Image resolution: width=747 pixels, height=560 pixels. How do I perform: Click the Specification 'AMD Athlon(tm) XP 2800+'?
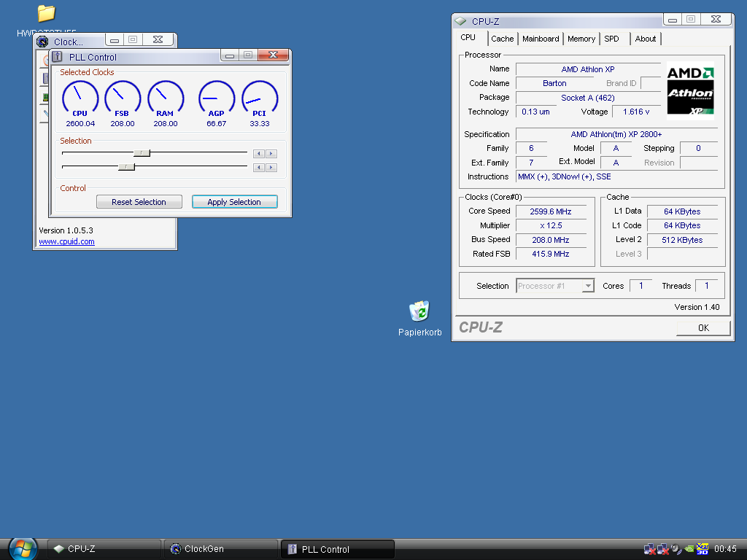pos(616,134)
